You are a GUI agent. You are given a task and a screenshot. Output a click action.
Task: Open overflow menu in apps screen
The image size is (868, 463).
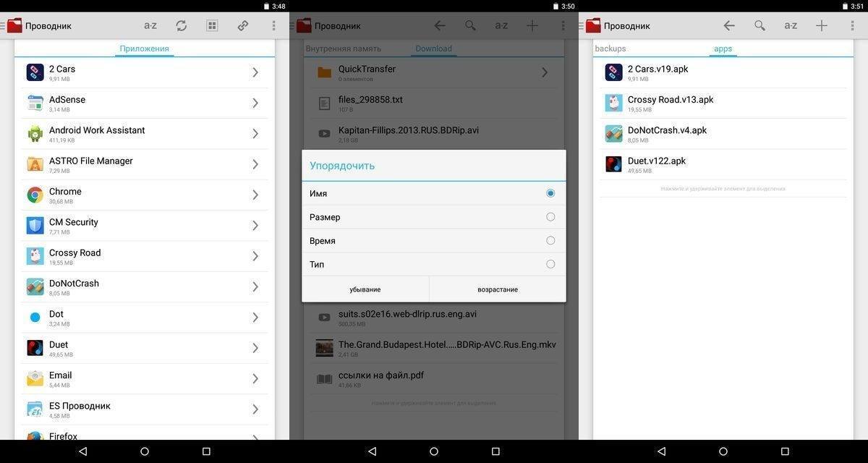point(852,25)
